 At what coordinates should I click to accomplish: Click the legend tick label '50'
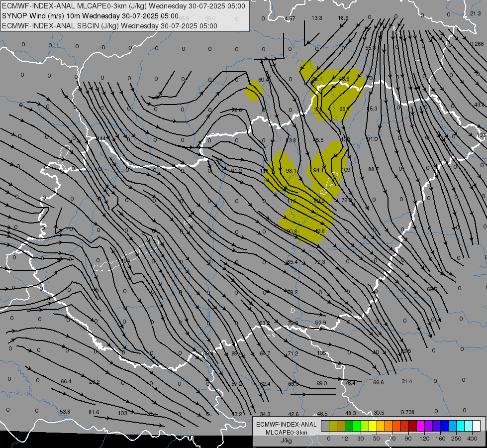[377, 439]
